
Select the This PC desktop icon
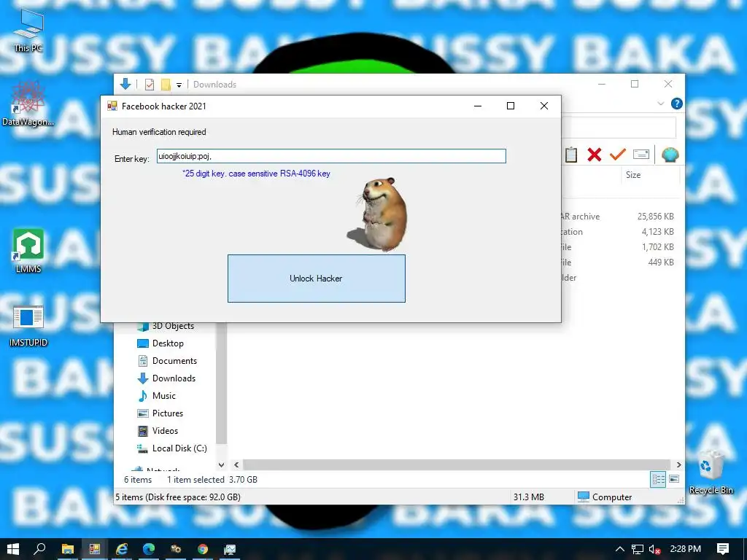point(28,31)
